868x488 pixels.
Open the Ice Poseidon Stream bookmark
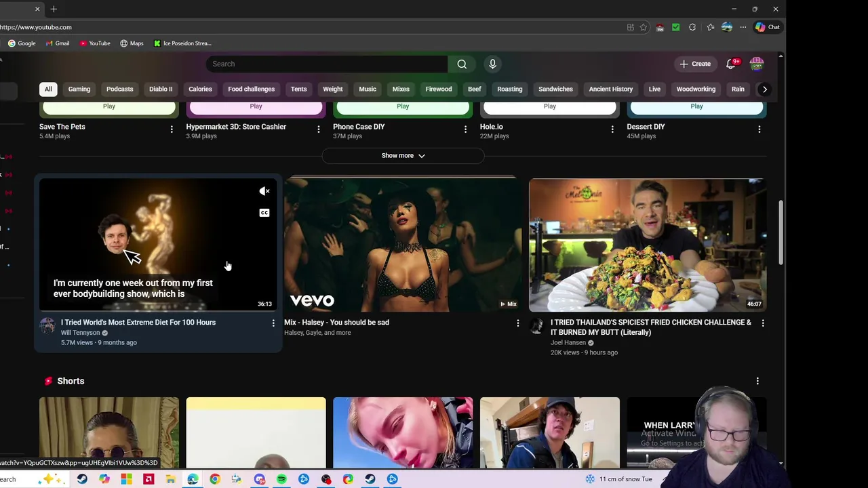[x=182, y=43]
